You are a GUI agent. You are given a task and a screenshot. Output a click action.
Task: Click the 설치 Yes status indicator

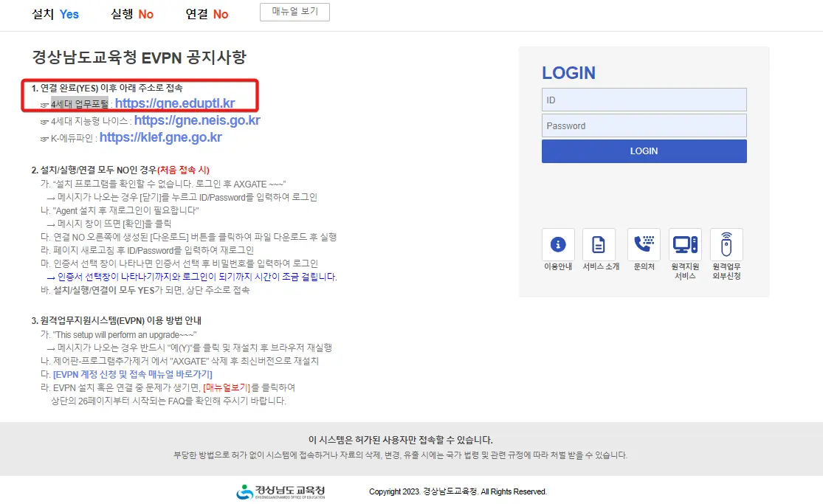click(x=56, y=13)
